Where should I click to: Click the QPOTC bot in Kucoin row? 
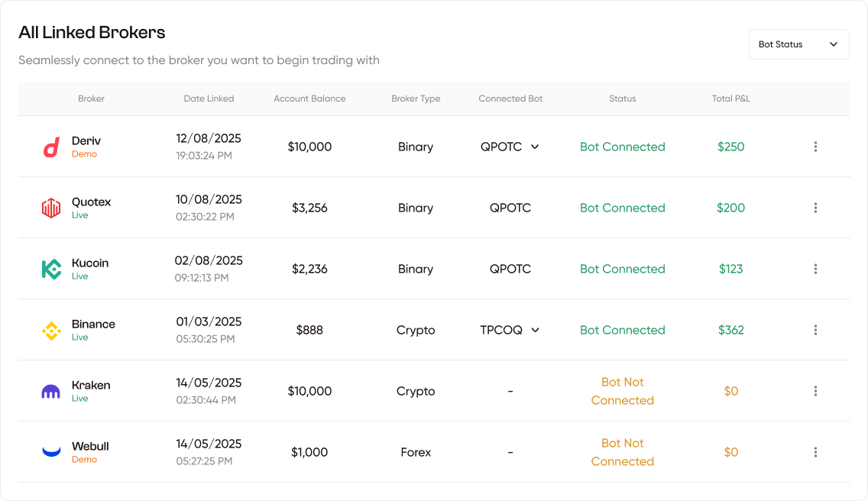(x=510, y=269)
